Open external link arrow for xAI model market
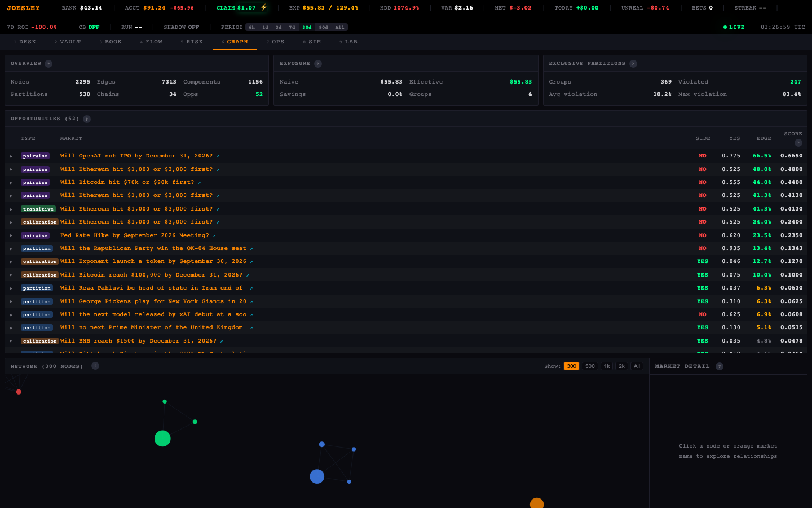 (x=251, y=315)
